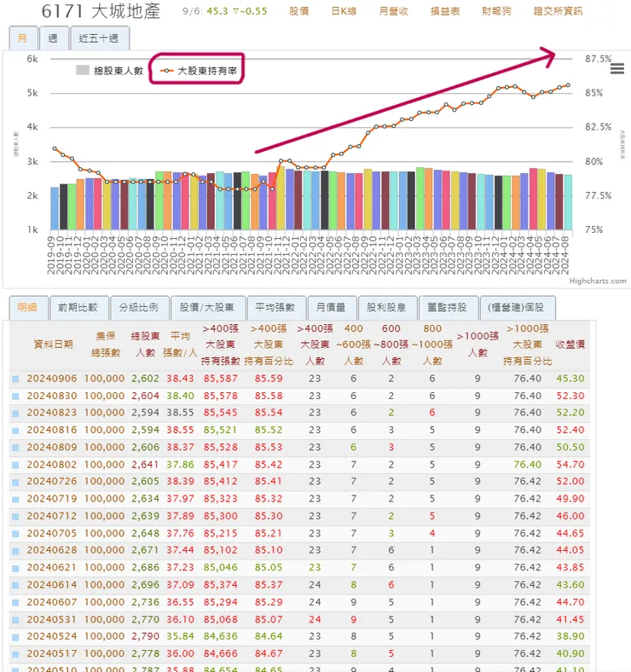The width and height of the screenshot is (631, 672).
Task: Click the blue square beside row 20240531
Action: point(16,620)
